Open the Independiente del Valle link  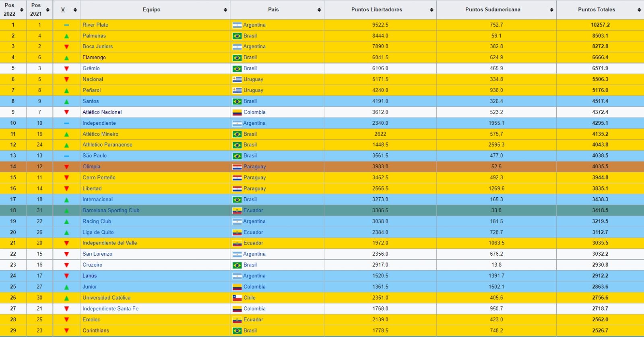tap(110, 243)
